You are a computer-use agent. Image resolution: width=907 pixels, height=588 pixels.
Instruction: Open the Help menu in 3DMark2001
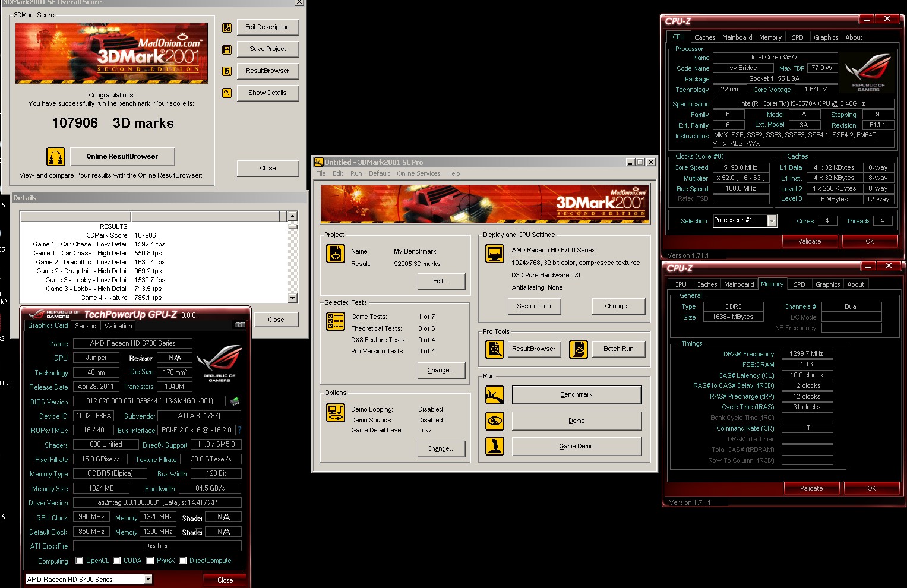454,173
